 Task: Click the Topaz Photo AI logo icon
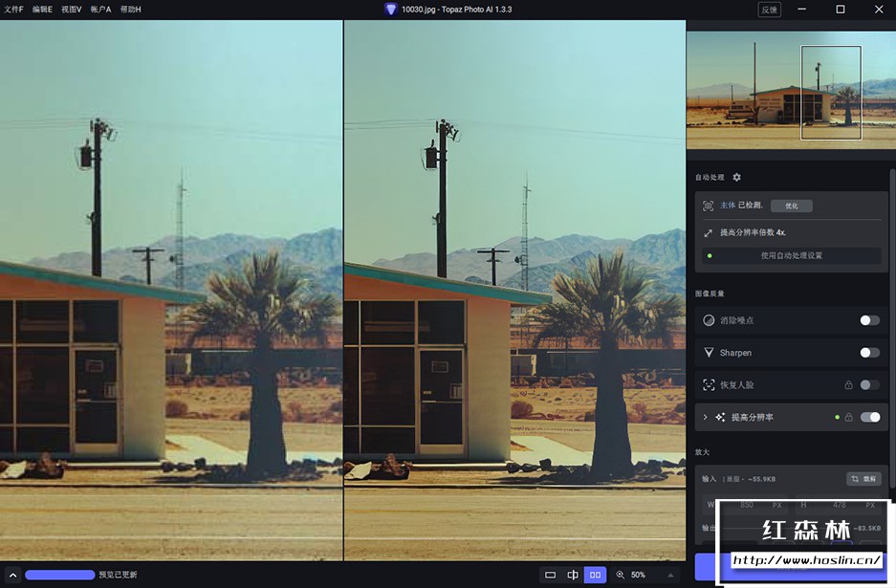pos(390,10)
